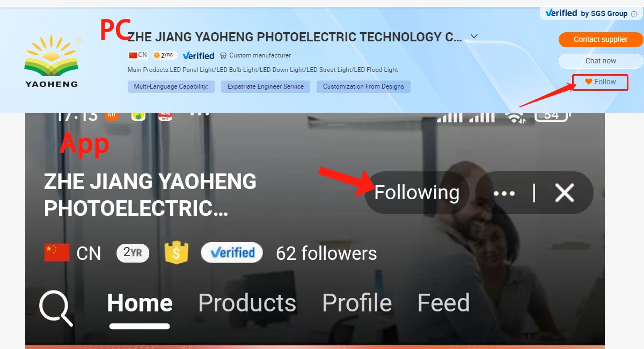Click the SGS Group info icon
This screenshot has height=349, width=644.
[x=634, y=14]
